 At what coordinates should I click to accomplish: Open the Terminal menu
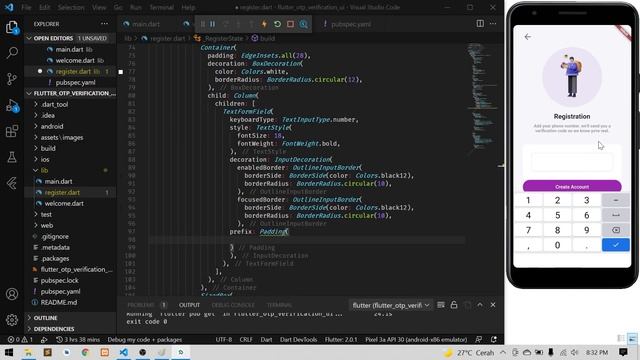pos(161,7)
